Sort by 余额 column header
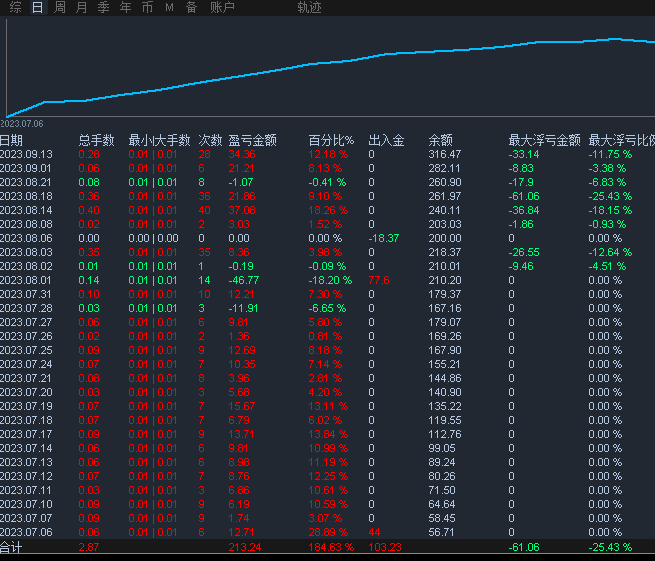 [440, 140]
